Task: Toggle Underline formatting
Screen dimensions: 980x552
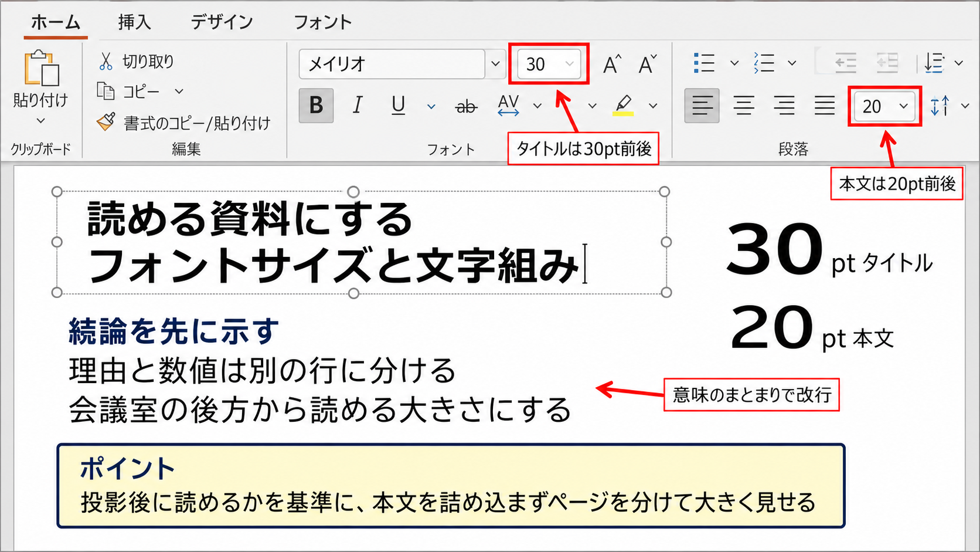Action: [x=399, y=106]
